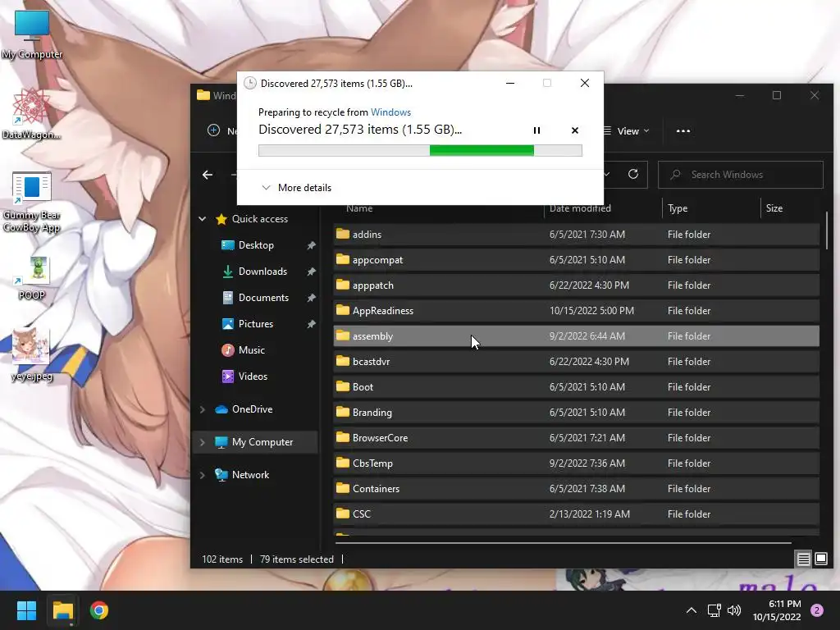
Task: Click the Search Windows field
Action: (741, 175)
